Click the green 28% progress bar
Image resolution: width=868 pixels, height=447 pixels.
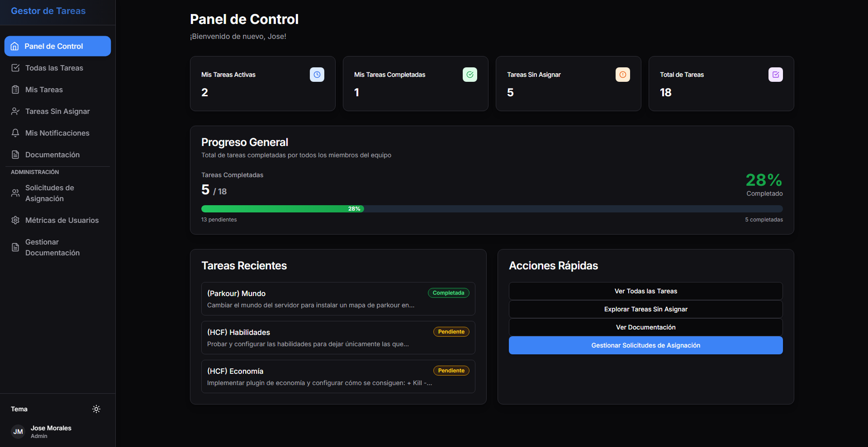click(282, 209)
